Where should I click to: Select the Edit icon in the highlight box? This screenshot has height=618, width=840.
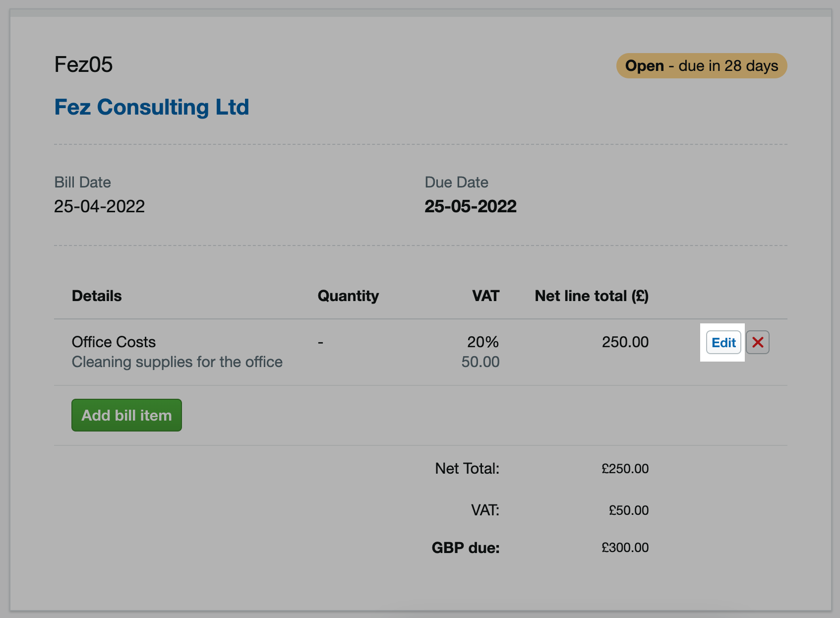click(723, 342)
